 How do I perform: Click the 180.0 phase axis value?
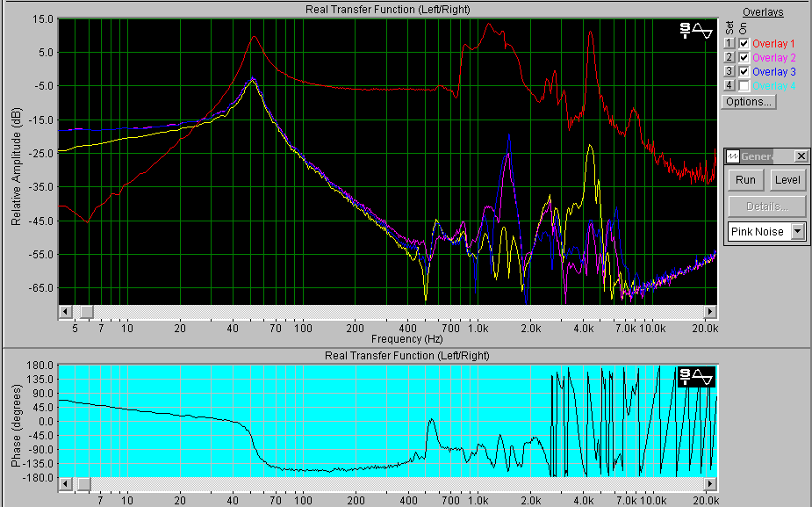40,366
